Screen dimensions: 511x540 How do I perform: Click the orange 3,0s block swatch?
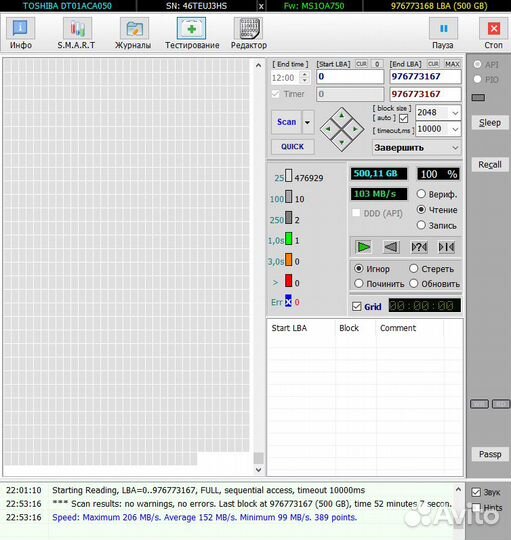(289, 259)
